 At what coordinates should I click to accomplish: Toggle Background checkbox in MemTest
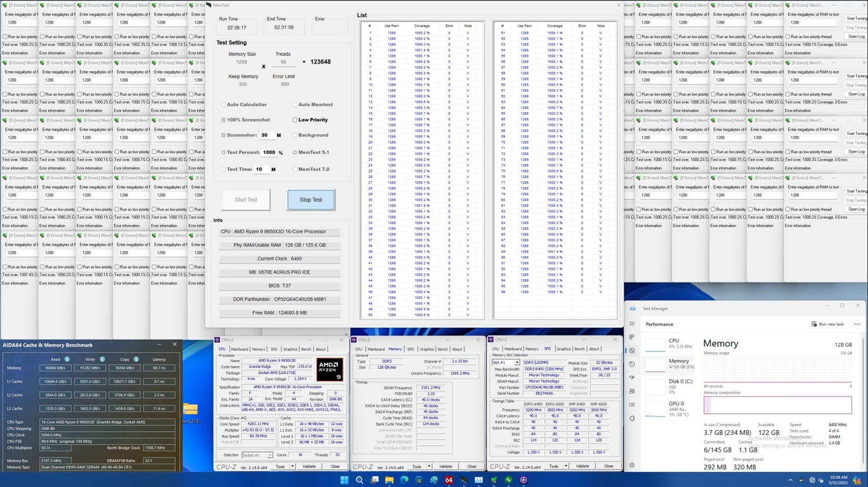point(295,135)
